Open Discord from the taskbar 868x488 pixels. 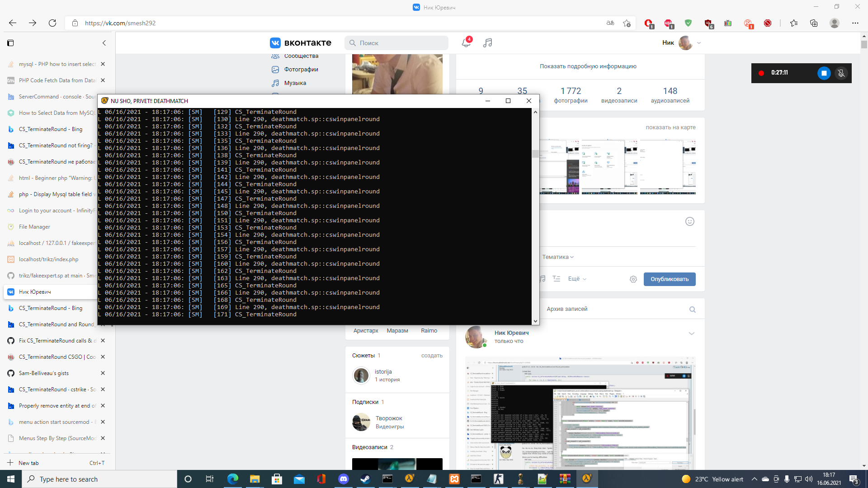pos(344,479)
